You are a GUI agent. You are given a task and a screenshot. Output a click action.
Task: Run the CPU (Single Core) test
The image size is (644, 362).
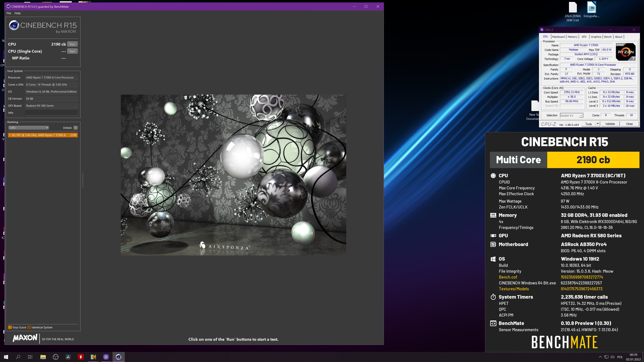click(72, 51)
